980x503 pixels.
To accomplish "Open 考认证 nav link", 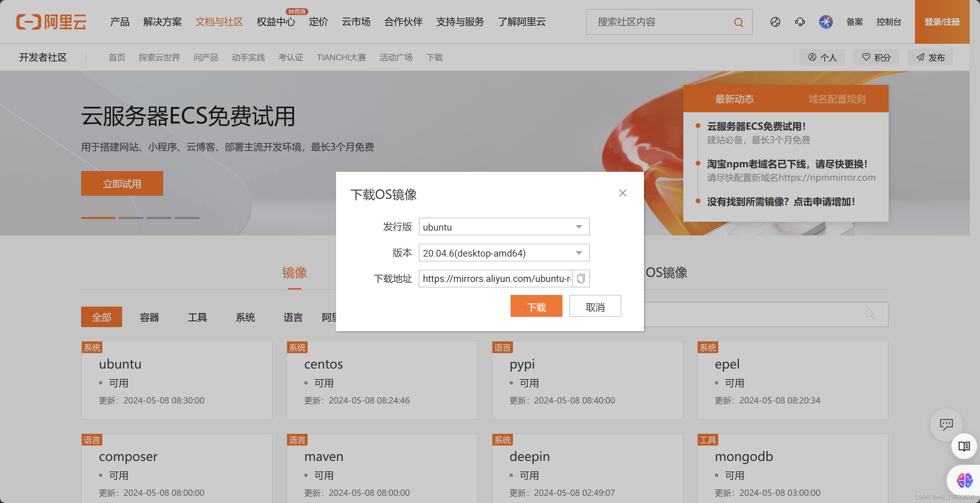I will coord(291,57).
